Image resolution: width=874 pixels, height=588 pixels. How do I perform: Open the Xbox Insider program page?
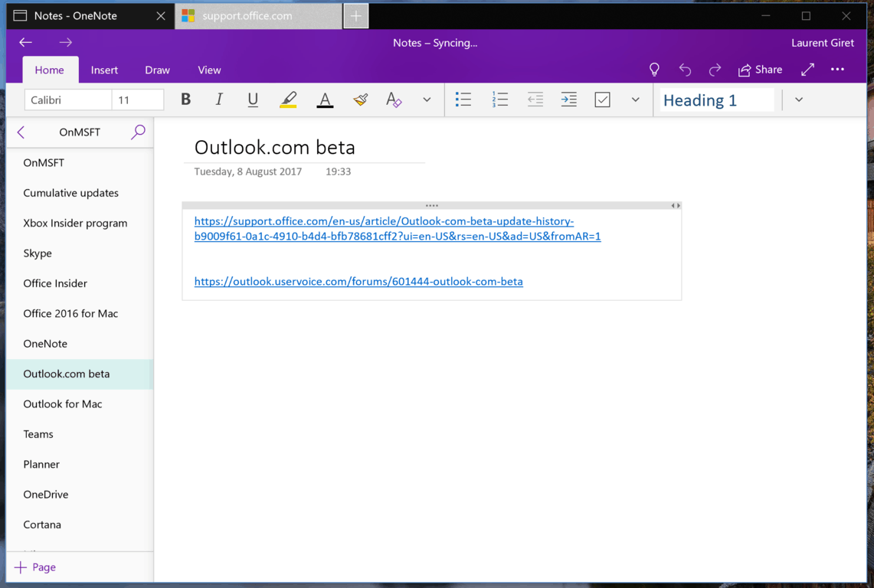tap(80, 223)
